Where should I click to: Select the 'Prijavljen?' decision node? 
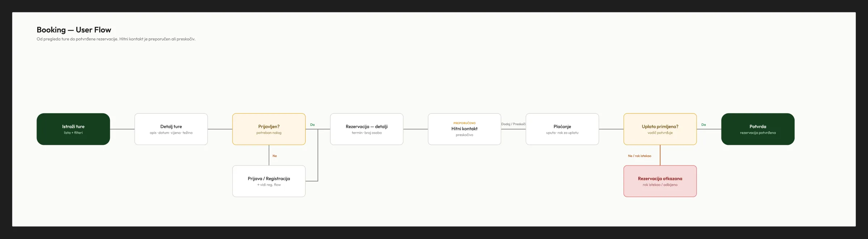pyautogui.click(x=269, y=129)
